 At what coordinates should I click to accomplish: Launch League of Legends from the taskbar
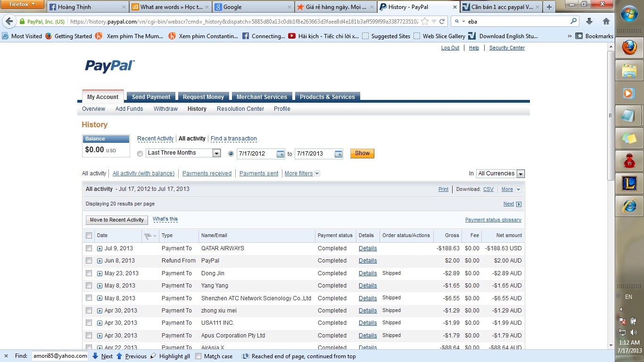[x=629, y=184]
